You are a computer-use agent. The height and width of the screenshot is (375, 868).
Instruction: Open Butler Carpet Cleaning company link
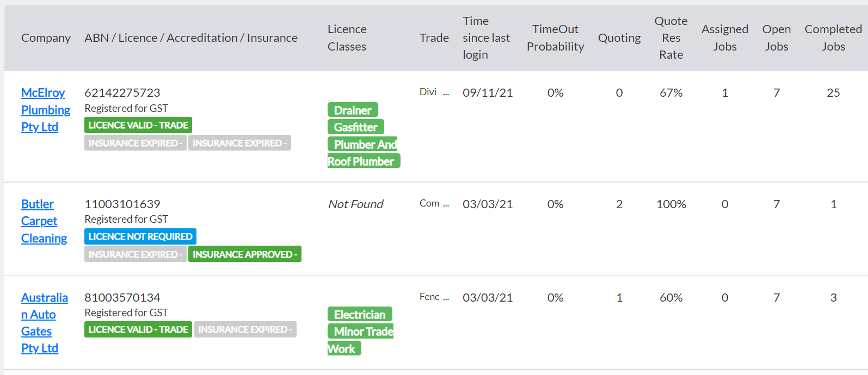point(44,221)
